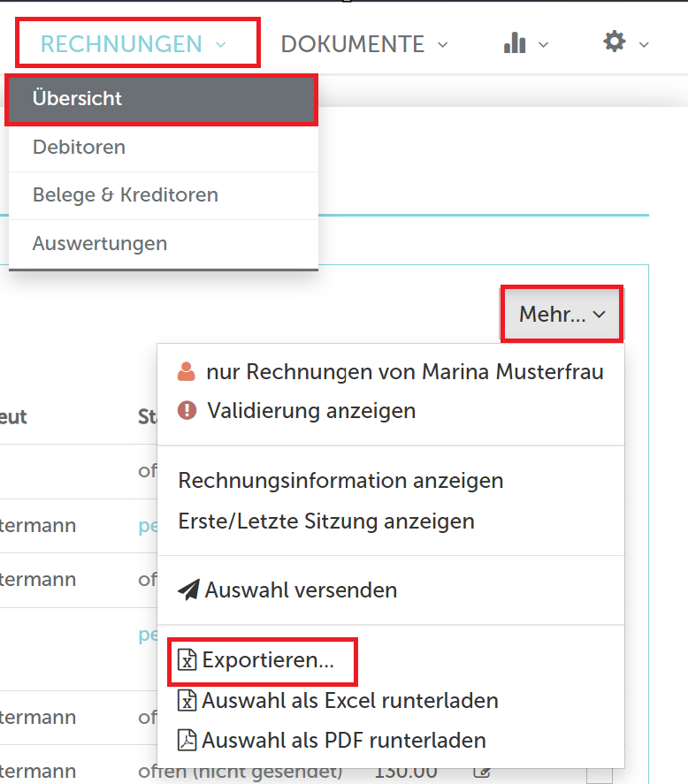The image size is (688, 784).
Task: Select Übersicht from the Rechnungen menu
Action: (x=161, y=99)
